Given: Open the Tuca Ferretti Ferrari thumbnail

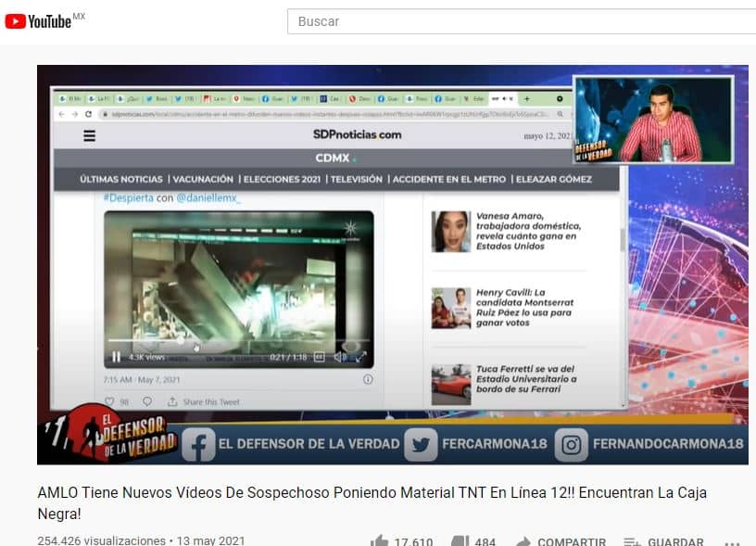Looking at the screenshot, I should [x=451, y=385].
